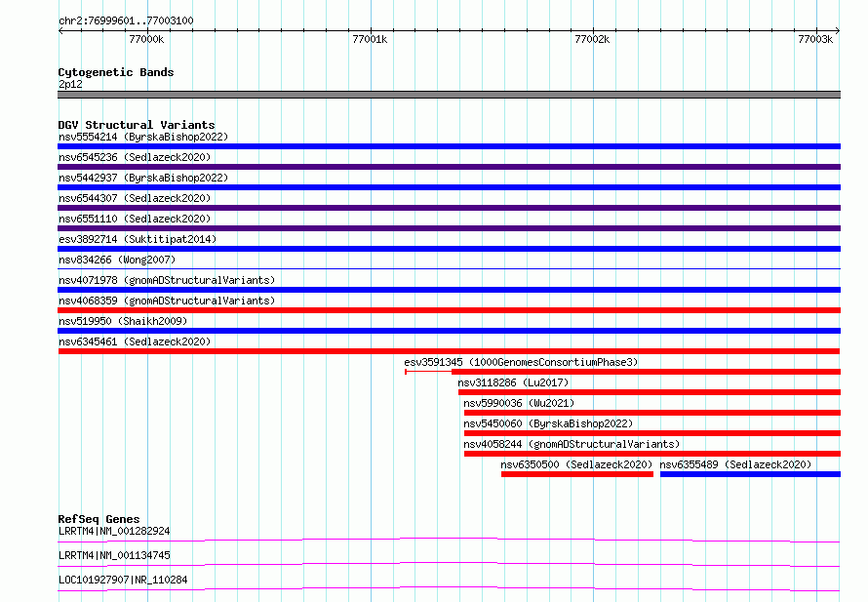
Task: Click the 2p12 band label
Action: tap(70, 84)
